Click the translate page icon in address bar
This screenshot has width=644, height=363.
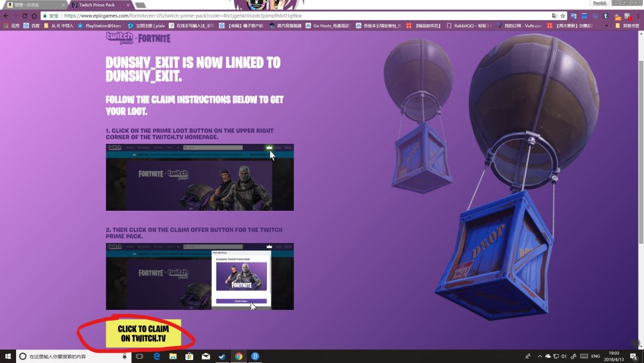coord(554,16)
